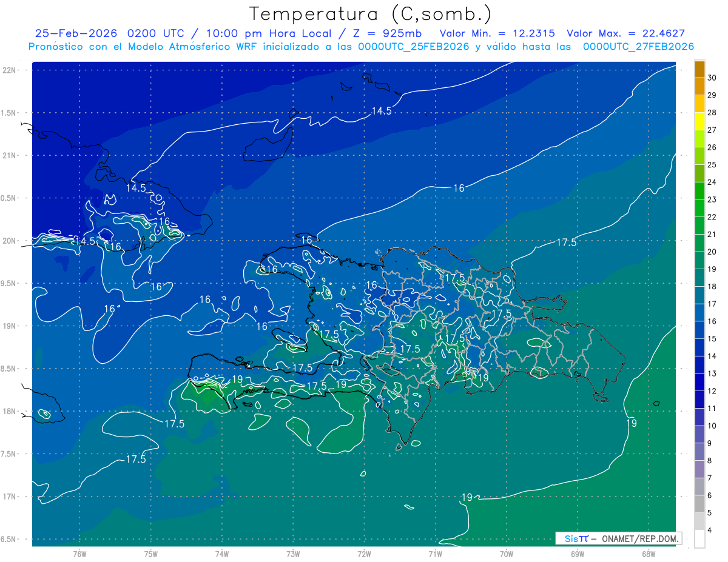Click the '20' label on the color scale
728x562 pixels.
pyautogui.click(x=712, y=252)
